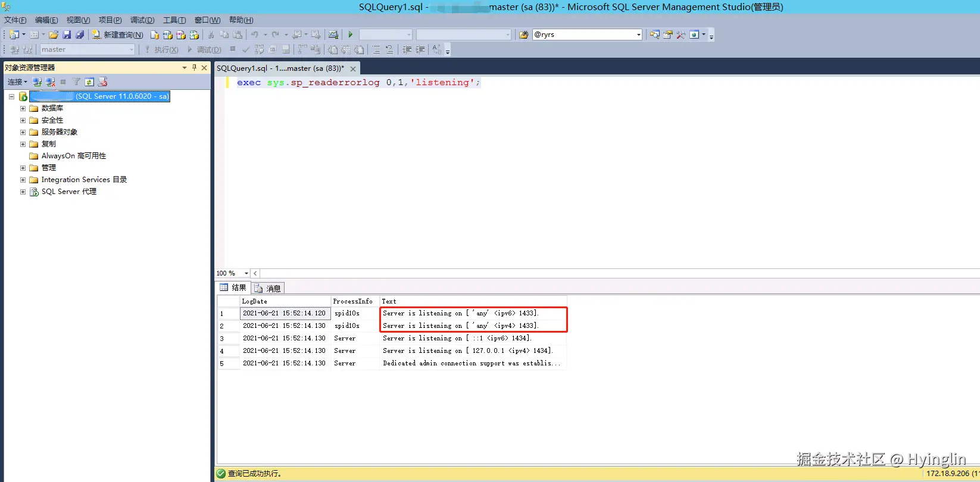Select cell 'Dedicated admin connection support was establis...'
The height and width of the screenshot is (482, 980).
coord(473,364)
